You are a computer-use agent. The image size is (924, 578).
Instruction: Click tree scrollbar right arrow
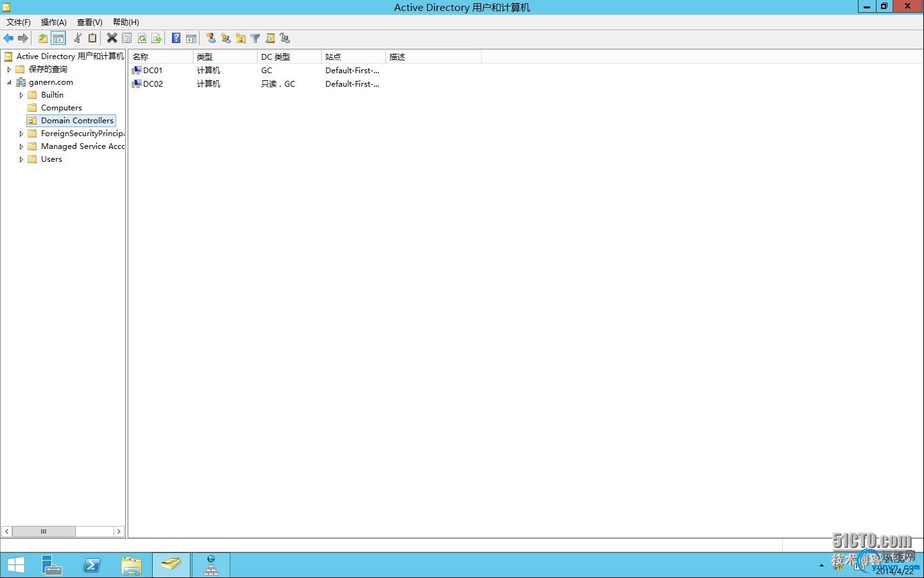[119, 531]
